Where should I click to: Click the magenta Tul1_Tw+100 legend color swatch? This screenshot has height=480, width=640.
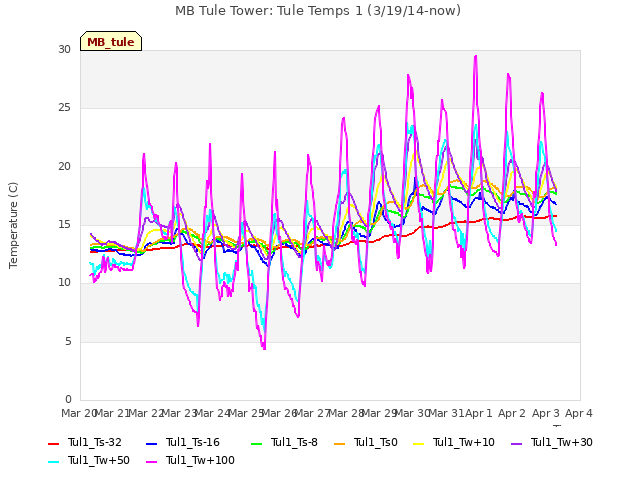coord(151,462)
